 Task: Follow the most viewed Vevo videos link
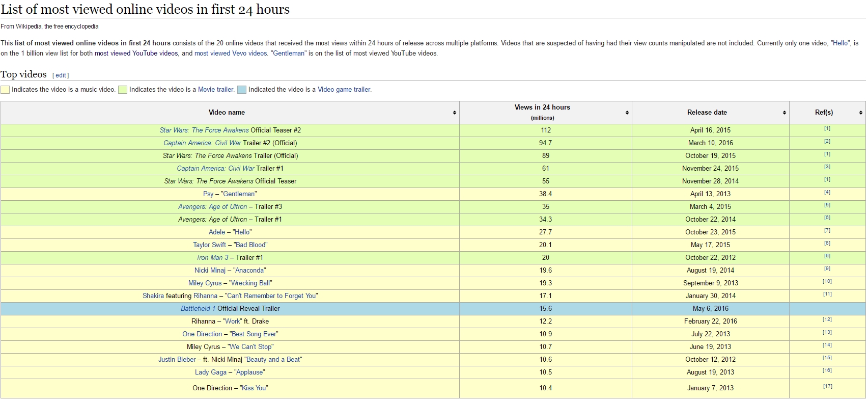click(231, 54)
